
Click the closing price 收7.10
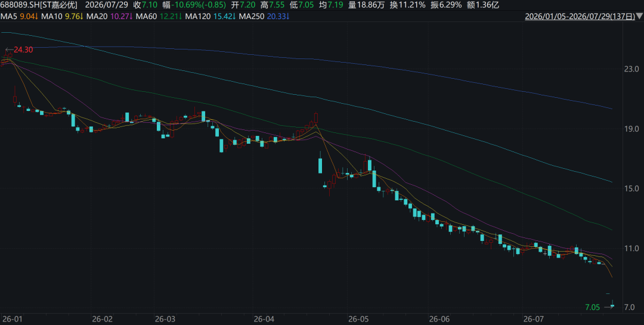[145, 5]
